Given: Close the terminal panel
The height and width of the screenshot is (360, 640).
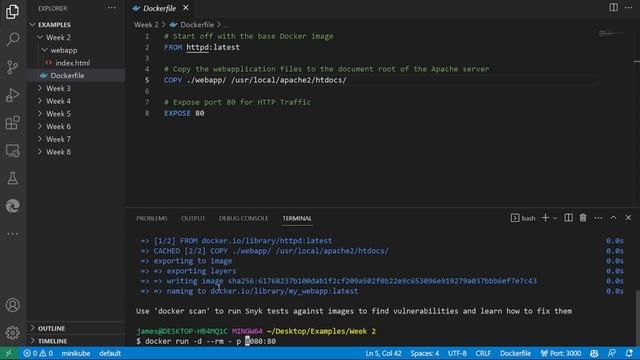Looking at the screenshot, I should 628,218.
